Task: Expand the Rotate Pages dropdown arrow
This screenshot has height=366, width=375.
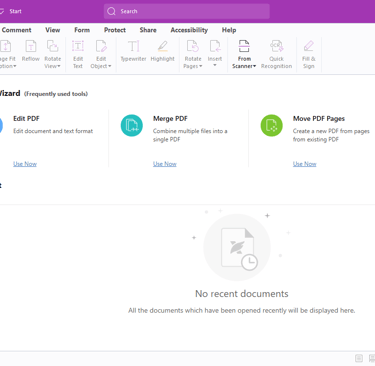Action: coord(201,66)
